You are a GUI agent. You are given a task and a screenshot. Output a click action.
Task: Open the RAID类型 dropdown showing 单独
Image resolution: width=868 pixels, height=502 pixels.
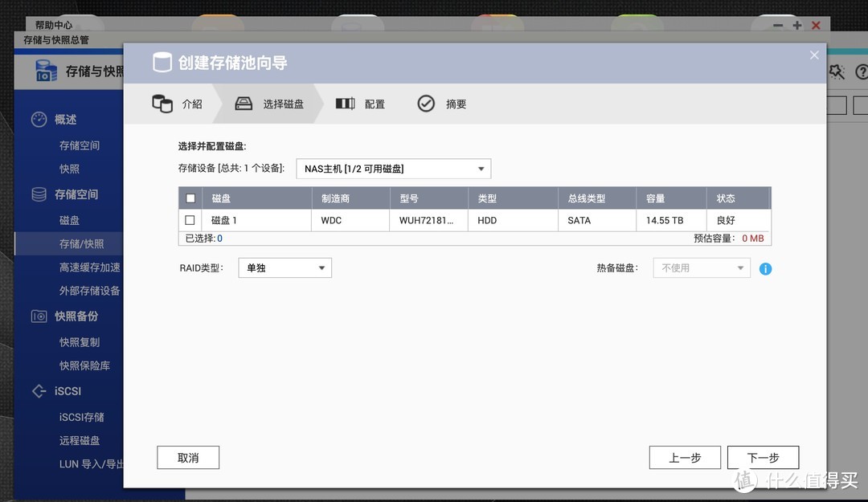285,267
